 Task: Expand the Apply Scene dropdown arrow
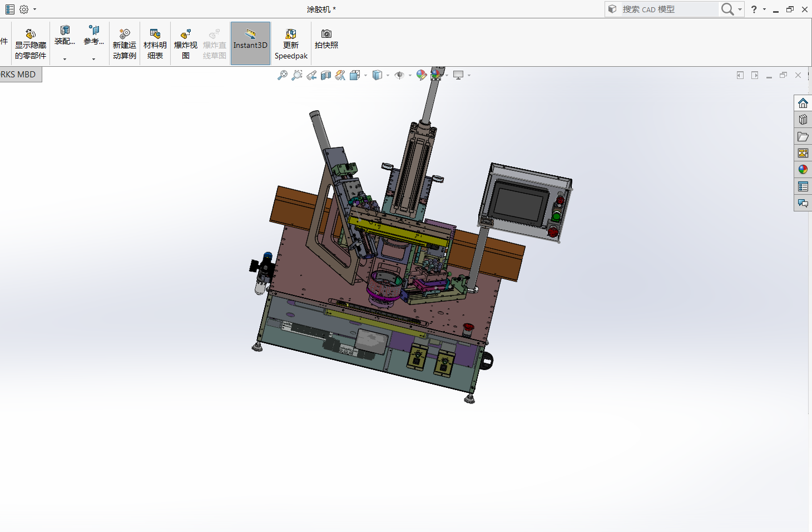[x=447, y=75]
